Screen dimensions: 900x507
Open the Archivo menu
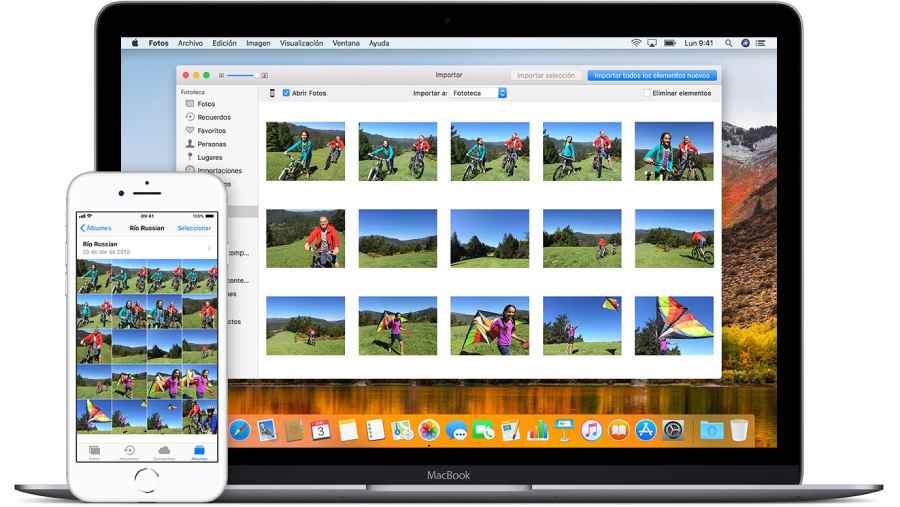190,43
